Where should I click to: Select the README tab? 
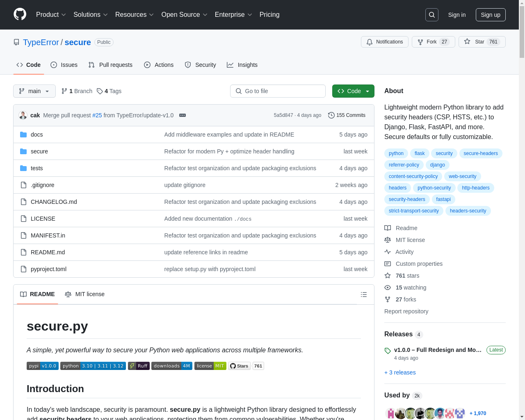37,294
